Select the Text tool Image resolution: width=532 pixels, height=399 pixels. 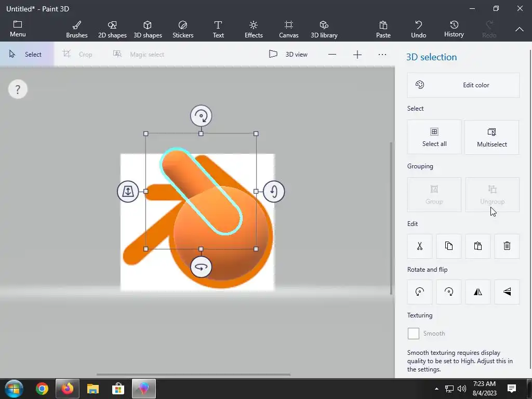pos(218,29)
